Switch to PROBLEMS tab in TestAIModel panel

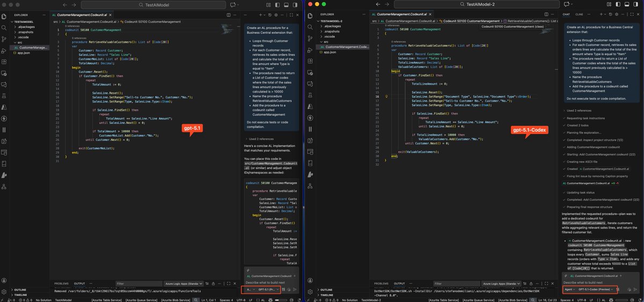[x=62, y=283]
